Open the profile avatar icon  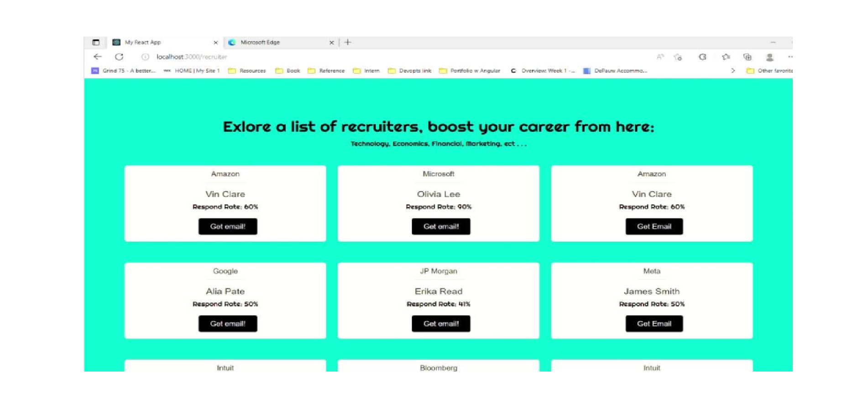(769, 57)
